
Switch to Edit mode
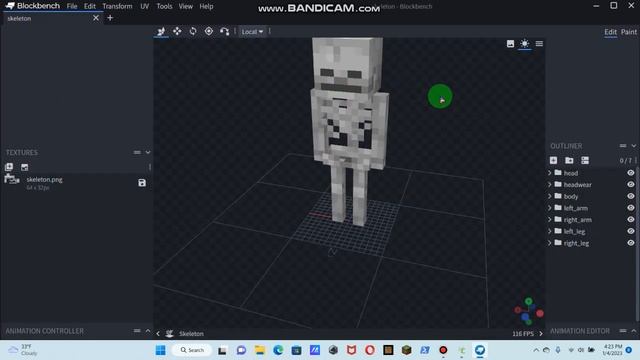click(x=610, y=32)
